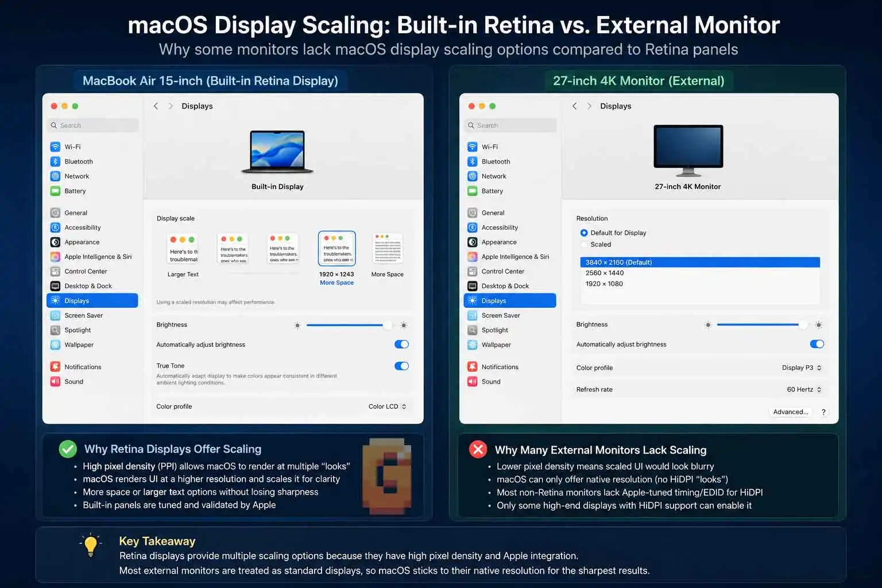The image size is (882, 588).
Task: Go forward in the 4K Monitor Displays window
Action: (589, 106)
